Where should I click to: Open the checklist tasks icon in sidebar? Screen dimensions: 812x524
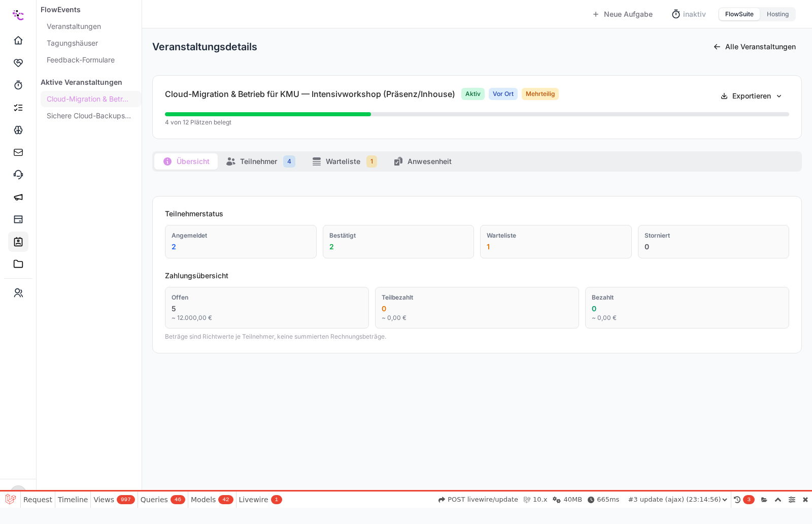pos(18,107)
